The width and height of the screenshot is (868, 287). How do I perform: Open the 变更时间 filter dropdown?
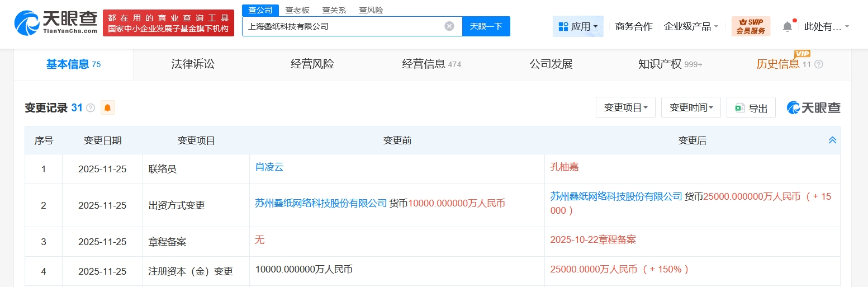point(691,107)
